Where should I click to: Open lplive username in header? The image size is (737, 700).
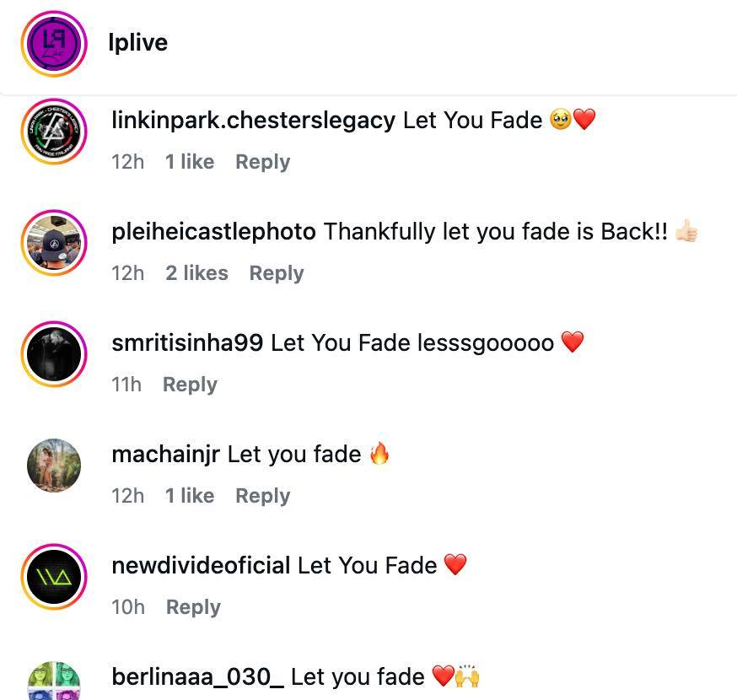(137, 42)
